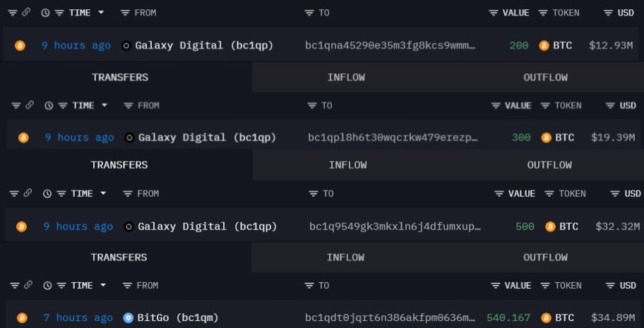Click the Bitcoin icon in the 200 BTC row
Screen dimensions: 644x328
point(20,46)
